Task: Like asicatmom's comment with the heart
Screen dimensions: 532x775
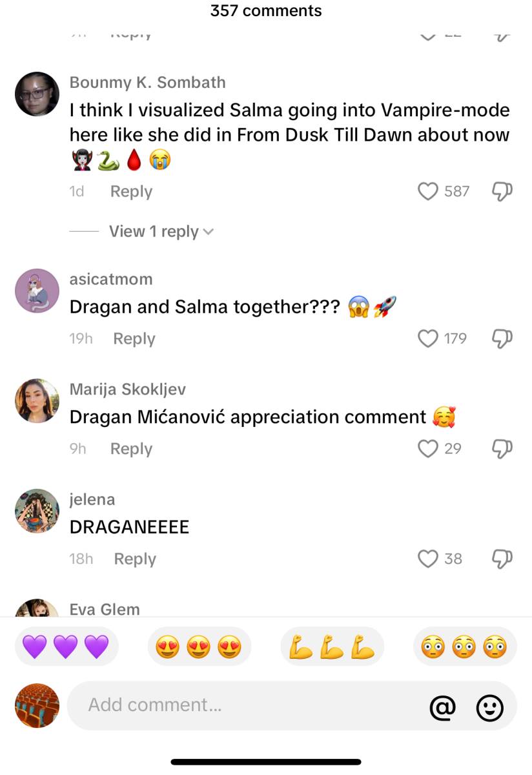Action: pyautogui.click(x=428, y=338)
